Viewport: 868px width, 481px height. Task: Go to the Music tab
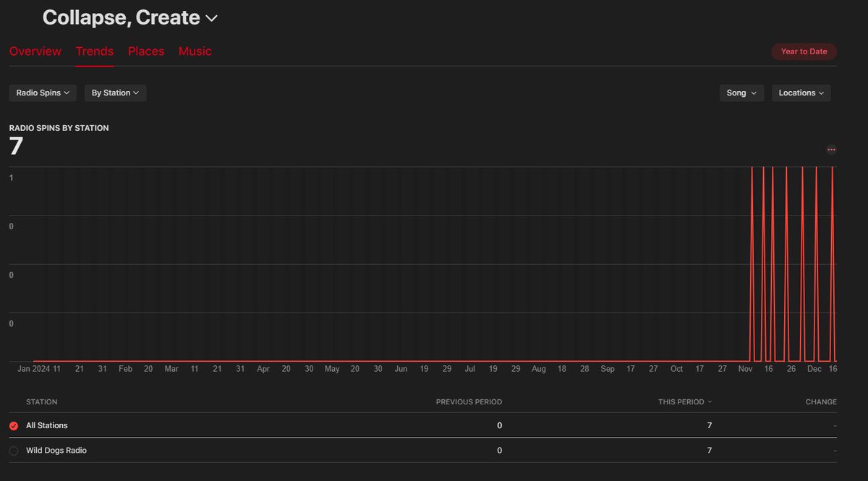195,51
